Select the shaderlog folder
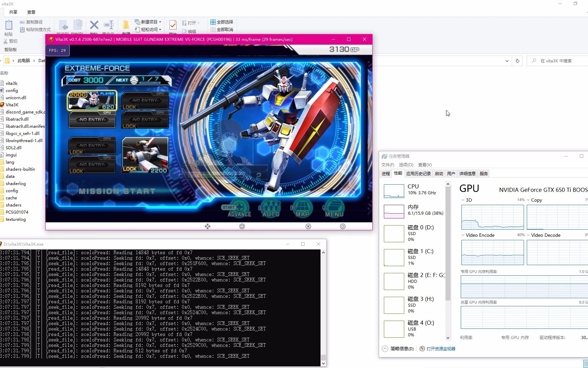 click(16, 183)
